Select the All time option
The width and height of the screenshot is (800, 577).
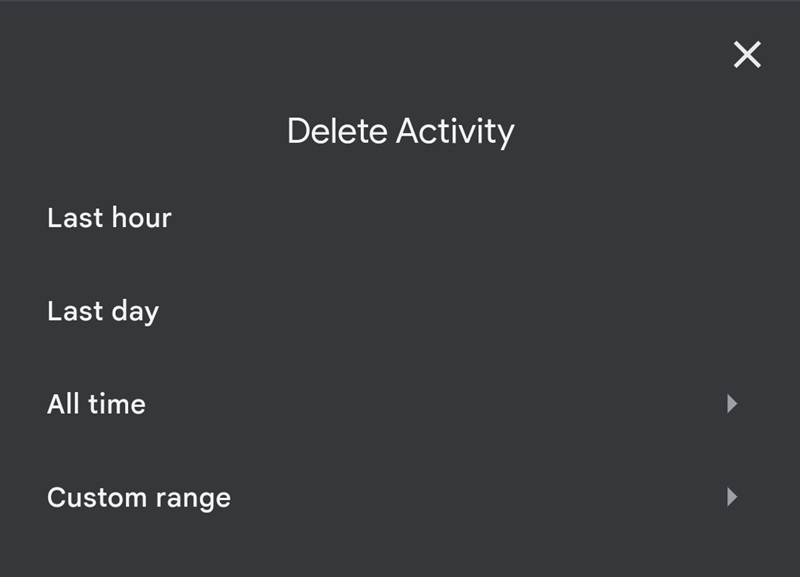tap(96, 404)
